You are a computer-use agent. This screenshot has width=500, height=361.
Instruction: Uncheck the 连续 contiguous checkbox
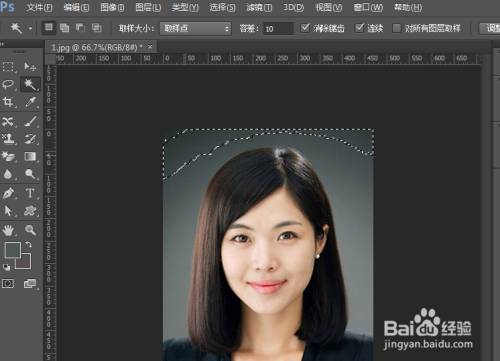click(359, 28)
